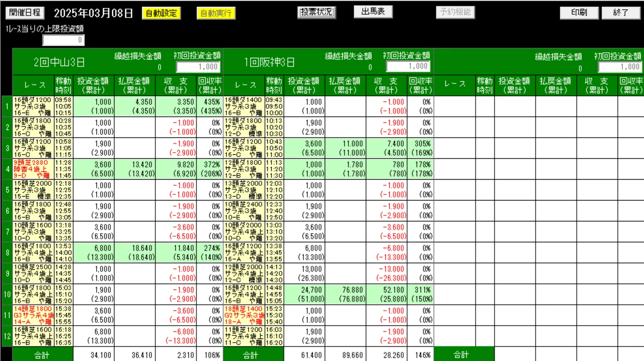This screenshot has height=361, width=644.
Task: Select Nakayama payout value 18,640
Action: [142, 248]
